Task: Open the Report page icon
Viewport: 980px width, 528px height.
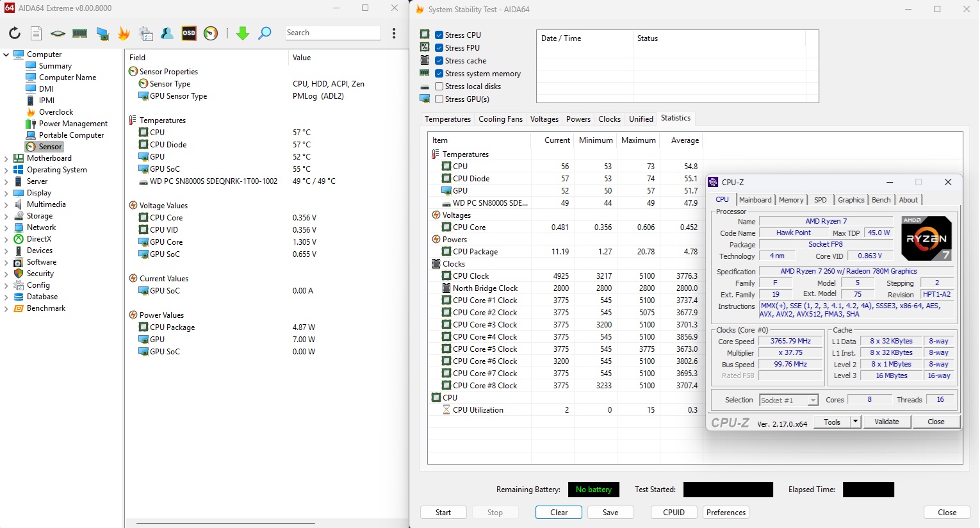Action: tap(37, 33)
